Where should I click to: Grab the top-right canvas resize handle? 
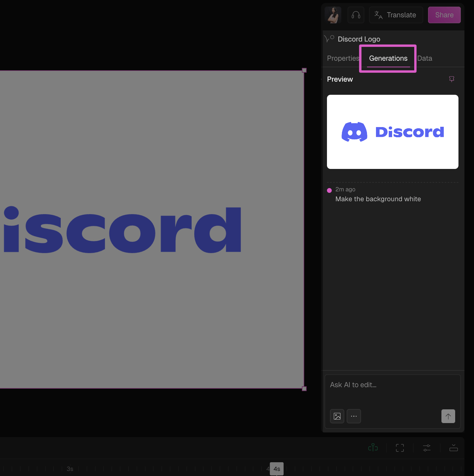click(x=304, y=70)
